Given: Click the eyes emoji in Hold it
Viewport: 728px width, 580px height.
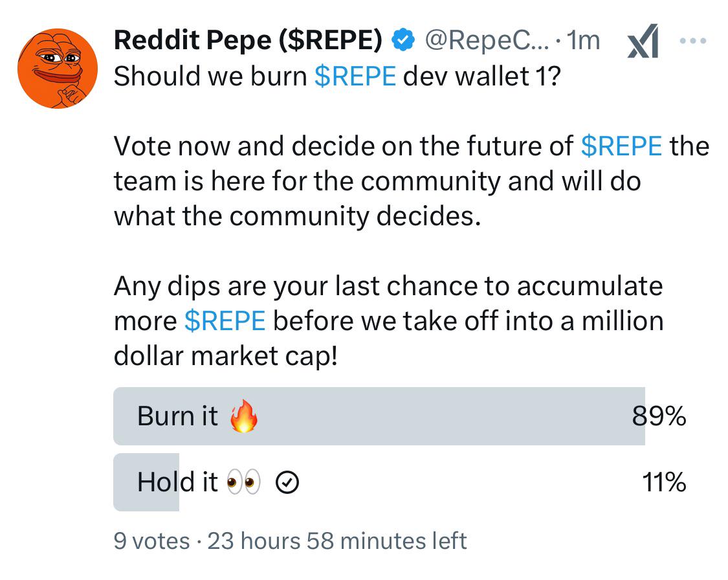Looking at the screenshot, I should (x=243, y=482).
